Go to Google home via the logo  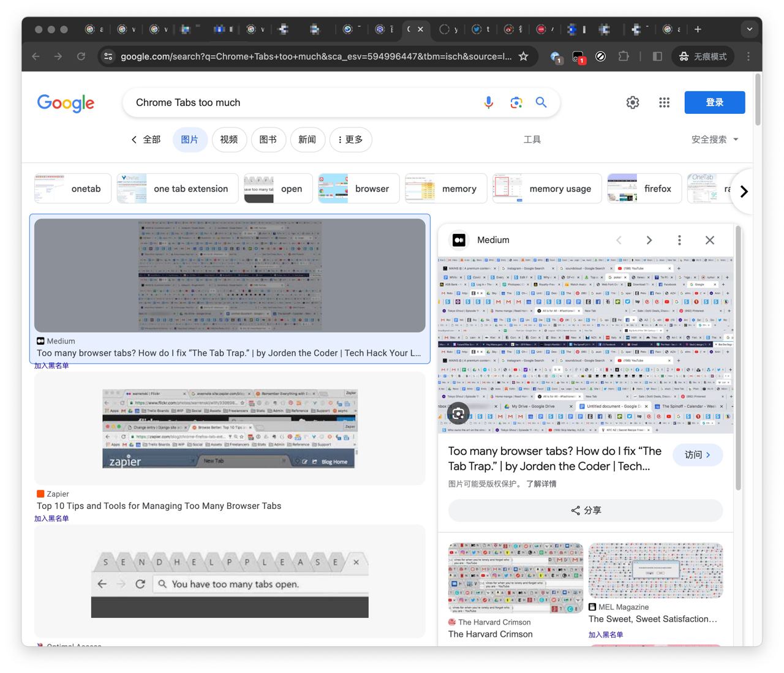66,103
